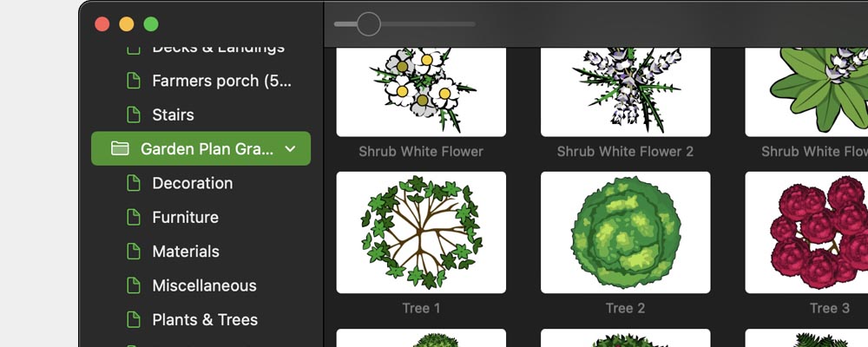The height and width of the screenshot is (347, 868).
Task: Click the Furniture document icon
Action: pyautogui.click(x=134, y=217)
